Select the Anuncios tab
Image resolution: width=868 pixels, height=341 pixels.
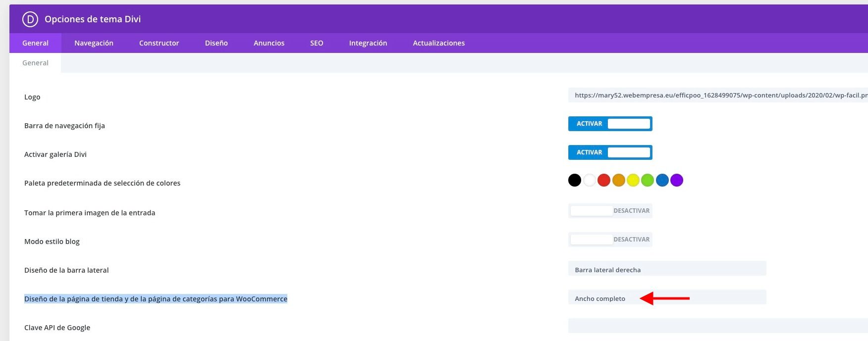269,43
